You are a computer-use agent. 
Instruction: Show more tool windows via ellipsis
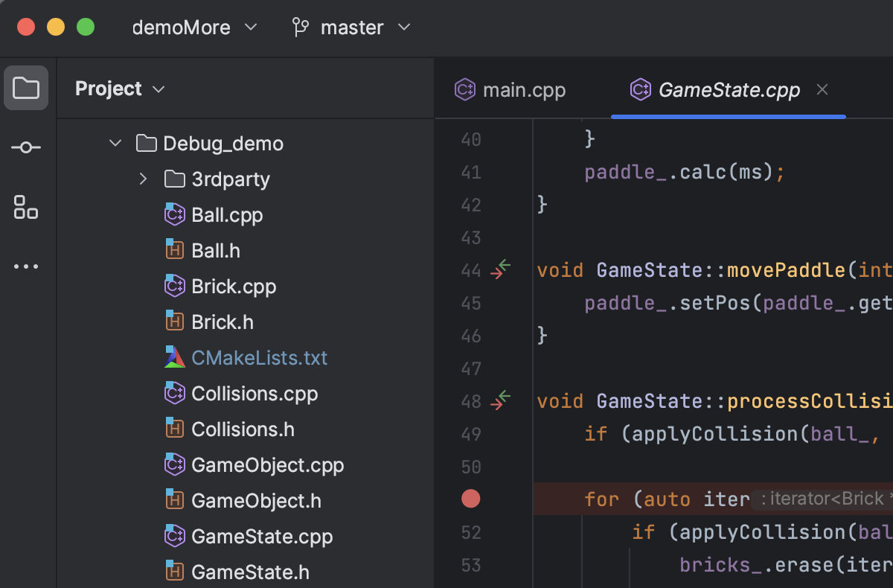[x=26, y=266]
